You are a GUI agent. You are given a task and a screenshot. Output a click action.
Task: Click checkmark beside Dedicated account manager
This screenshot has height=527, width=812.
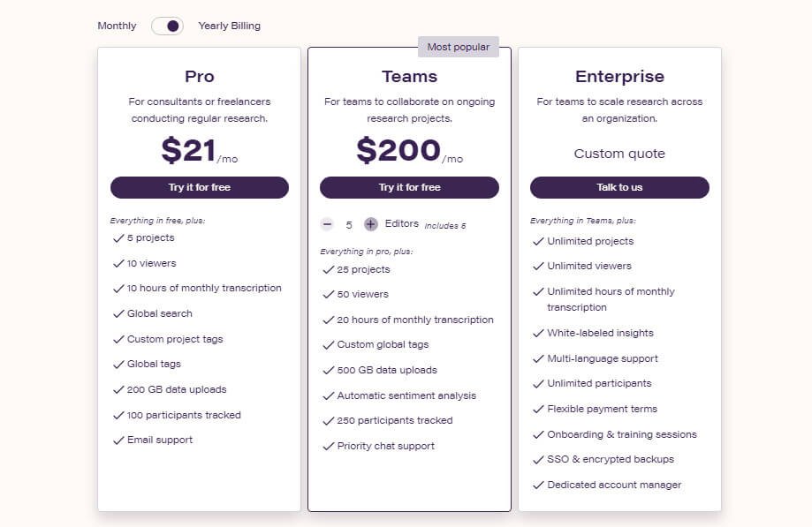(x=539, y=486)
